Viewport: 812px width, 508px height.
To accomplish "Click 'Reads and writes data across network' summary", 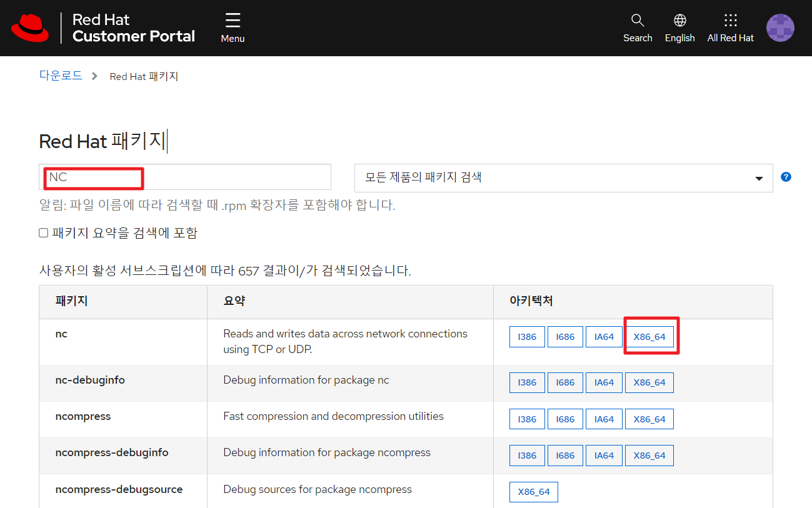I will pos(345,341).
